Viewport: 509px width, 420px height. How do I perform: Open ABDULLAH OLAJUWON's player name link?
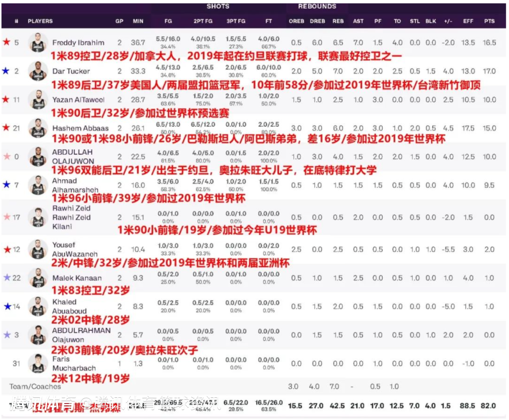[73, 157]
